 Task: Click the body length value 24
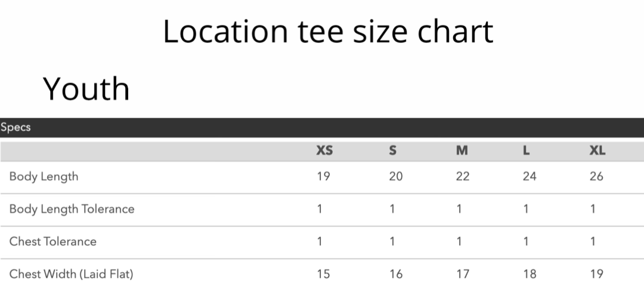click(x=529, y=177)
